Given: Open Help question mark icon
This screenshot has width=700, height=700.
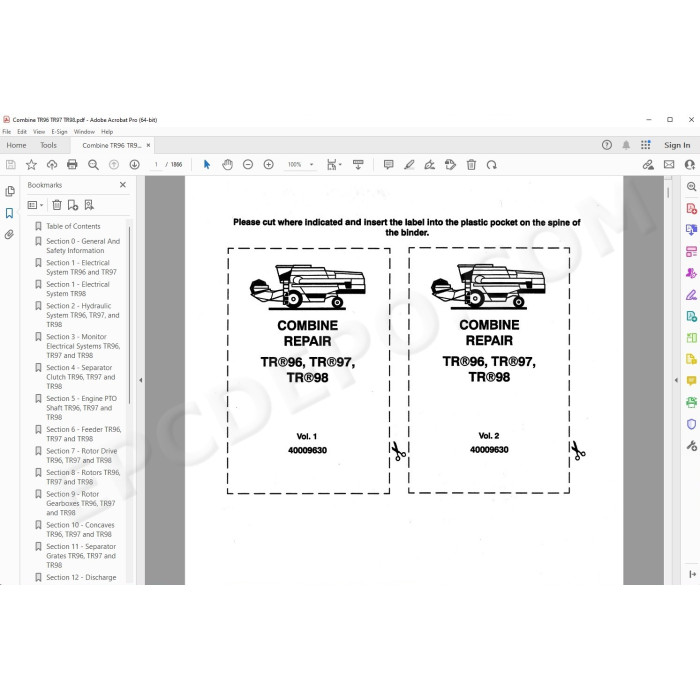Looking at the screenshot, I should (x=607, y=145).
